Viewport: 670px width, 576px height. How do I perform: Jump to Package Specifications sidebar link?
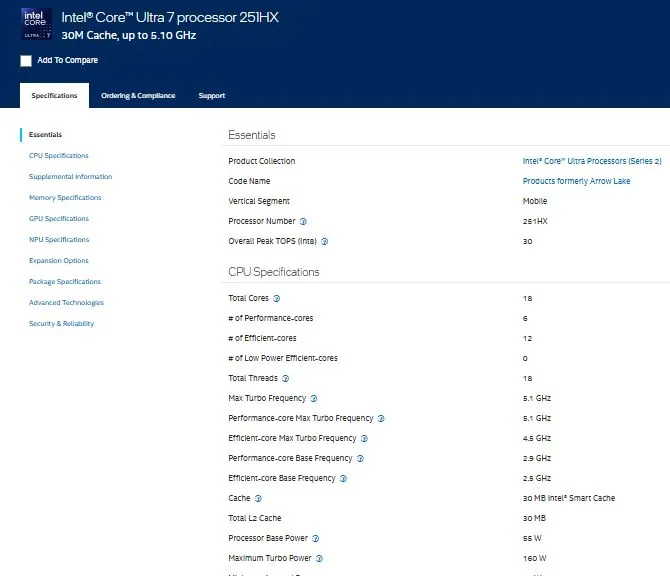coord(65,281)
